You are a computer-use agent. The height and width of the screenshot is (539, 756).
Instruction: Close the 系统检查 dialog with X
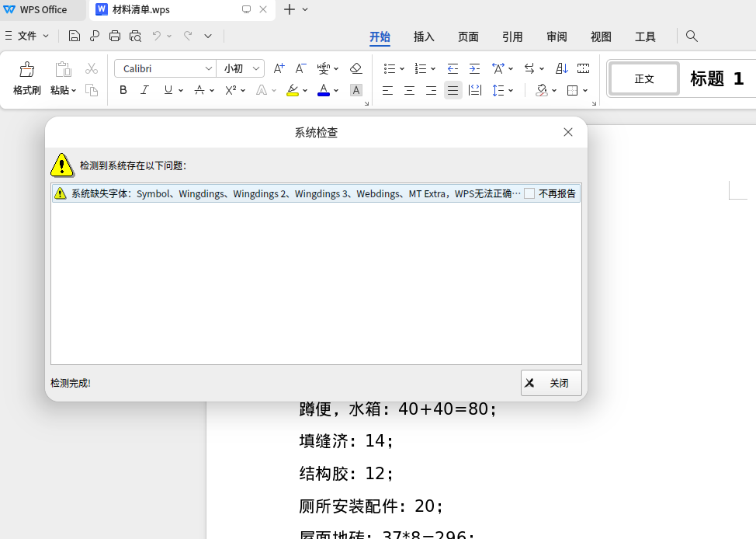(568, 132)
